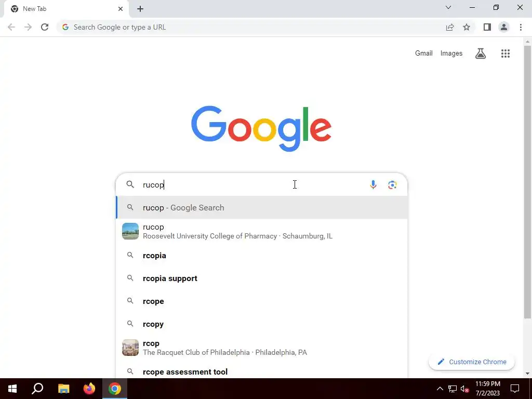Click the Customize Chrome button
Screen dimensions: 532x399
tap(472, 362)
